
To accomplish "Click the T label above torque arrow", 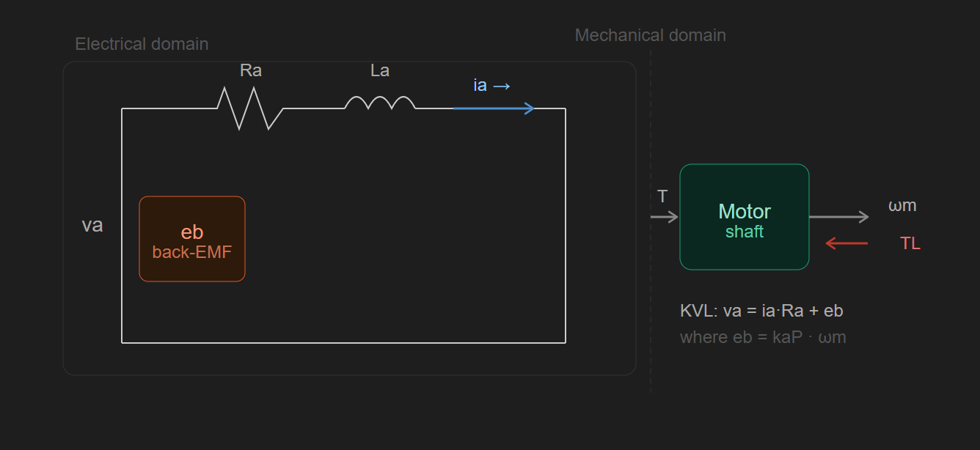I will 662,196.
